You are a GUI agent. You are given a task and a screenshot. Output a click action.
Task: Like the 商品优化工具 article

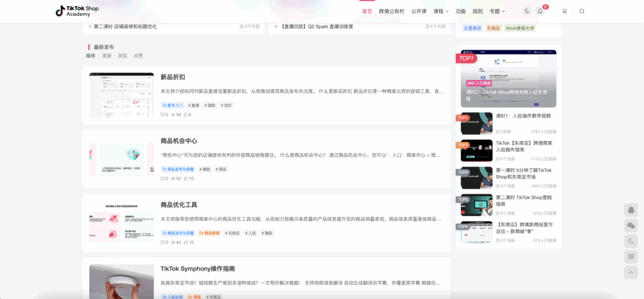click(189, 242)
